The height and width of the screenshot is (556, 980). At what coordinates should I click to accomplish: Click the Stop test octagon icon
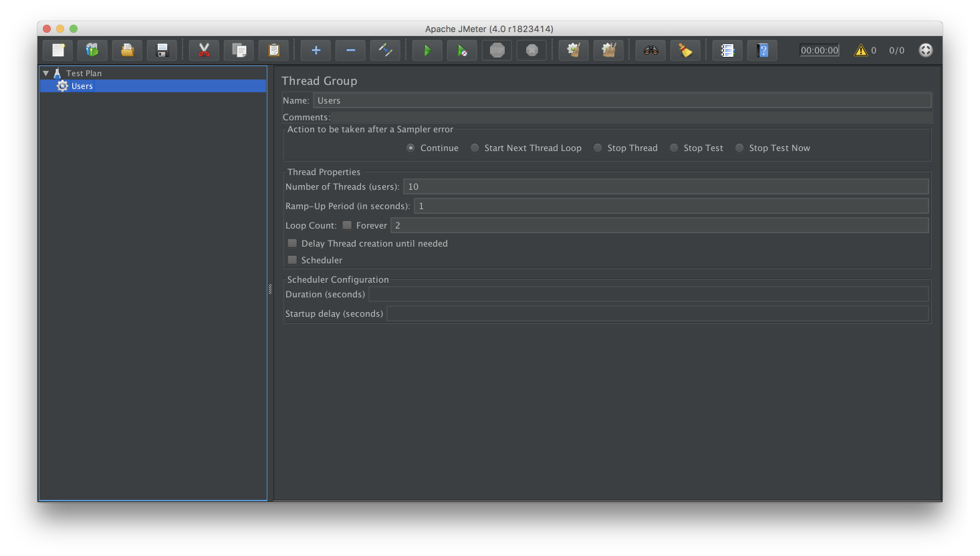pos(497,49)
